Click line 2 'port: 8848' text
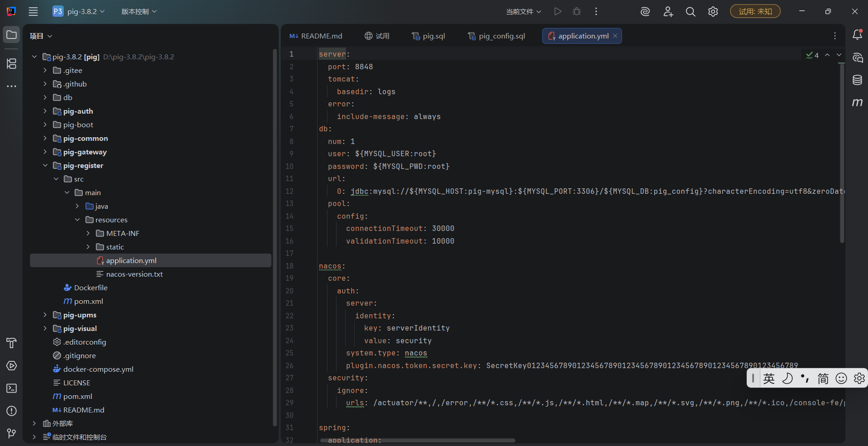Image resolution: width=868 pixels, height=446 pixels. point(351,67)
